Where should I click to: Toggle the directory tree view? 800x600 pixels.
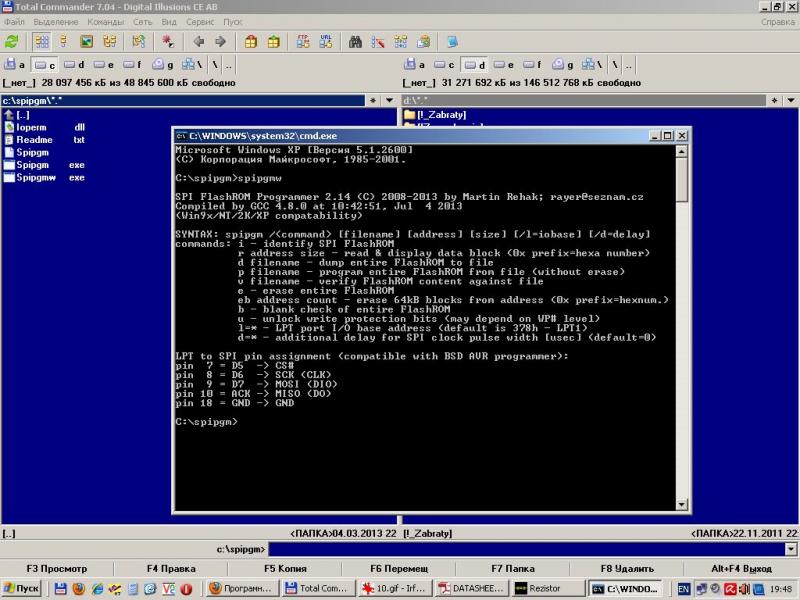click(x=110, y=41)
